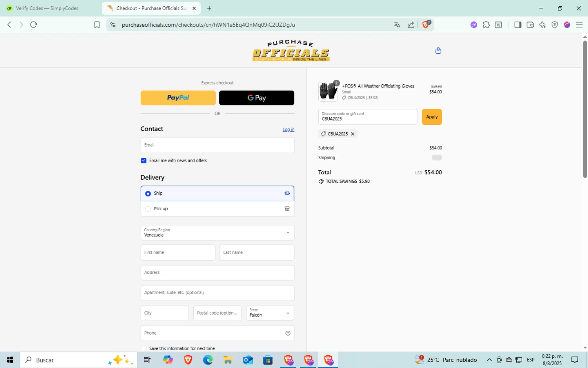Open Task View on the taskbar
The image size is (588, 368).
click(x=147, y=360)
